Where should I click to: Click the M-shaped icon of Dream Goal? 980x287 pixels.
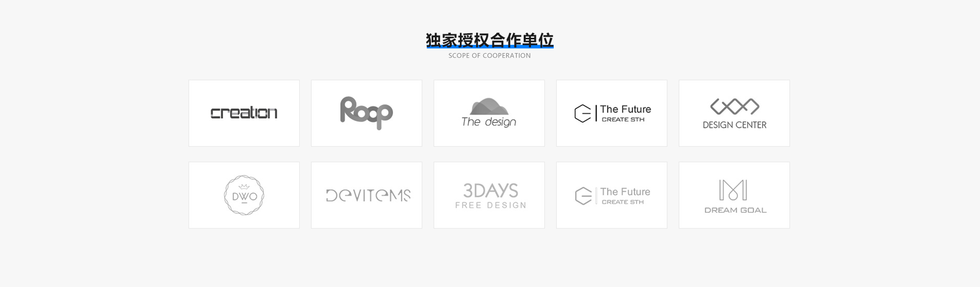pos(733,190)
